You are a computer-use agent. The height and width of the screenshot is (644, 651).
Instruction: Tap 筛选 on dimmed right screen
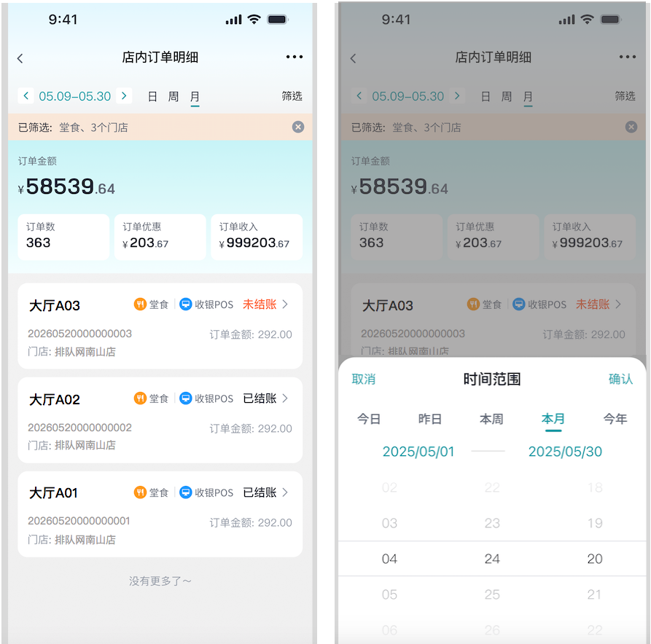click(x=625, y=96)
